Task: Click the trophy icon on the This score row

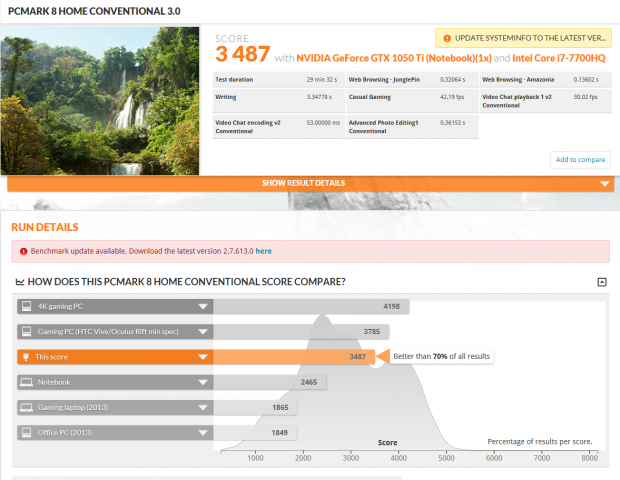Action: [26, 357]
